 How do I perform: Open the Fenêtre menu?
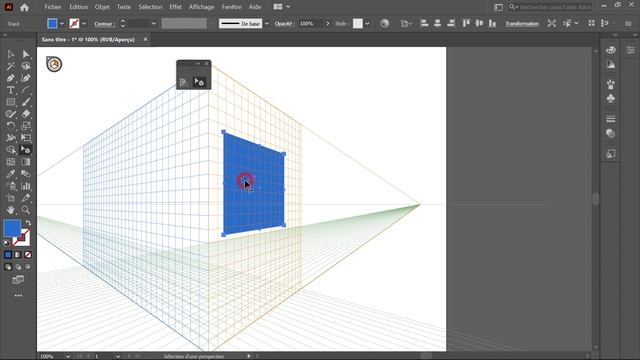[231, 7]
